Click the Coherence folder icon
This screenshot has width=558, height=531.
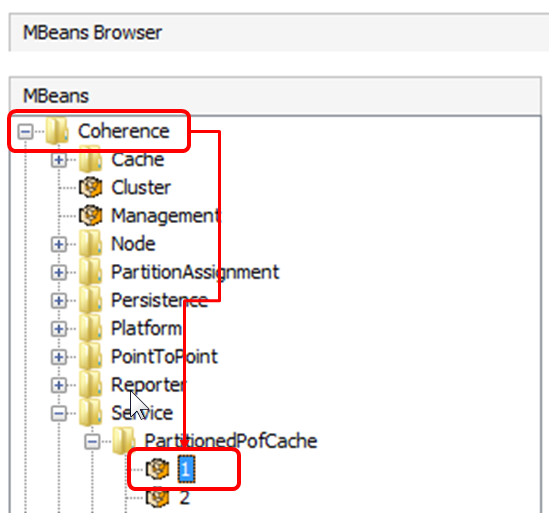(57, 131)
